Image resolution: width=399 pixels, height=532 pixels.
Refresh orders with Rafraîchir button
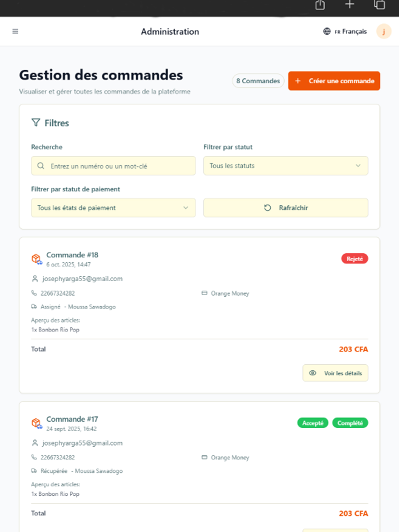coord(286,208)
